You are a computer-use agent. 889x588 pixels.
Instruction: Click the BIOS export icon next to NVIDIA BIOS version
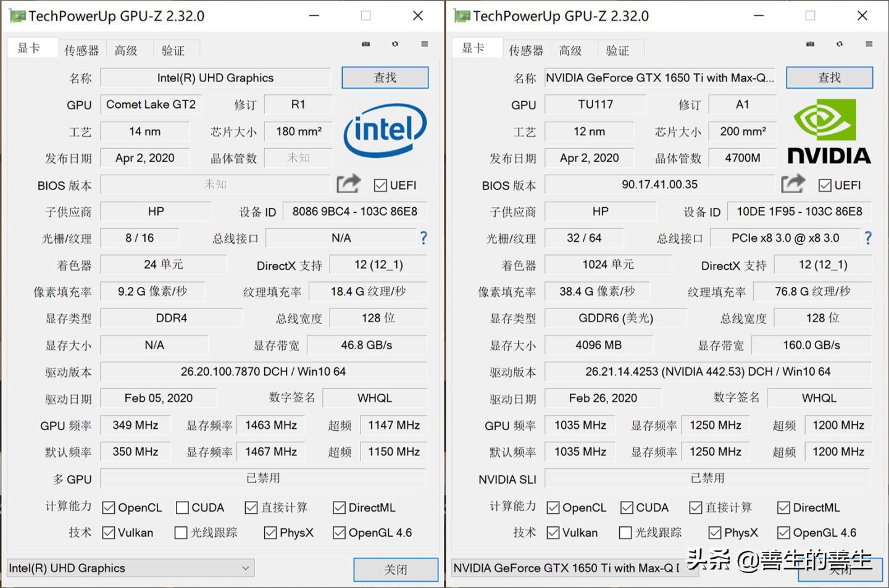[793, 183]
